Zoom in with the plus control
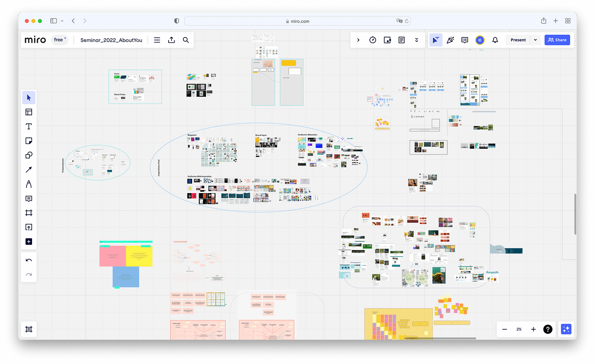This screenshot has height=364, width=595. click(x=533, y=329)
